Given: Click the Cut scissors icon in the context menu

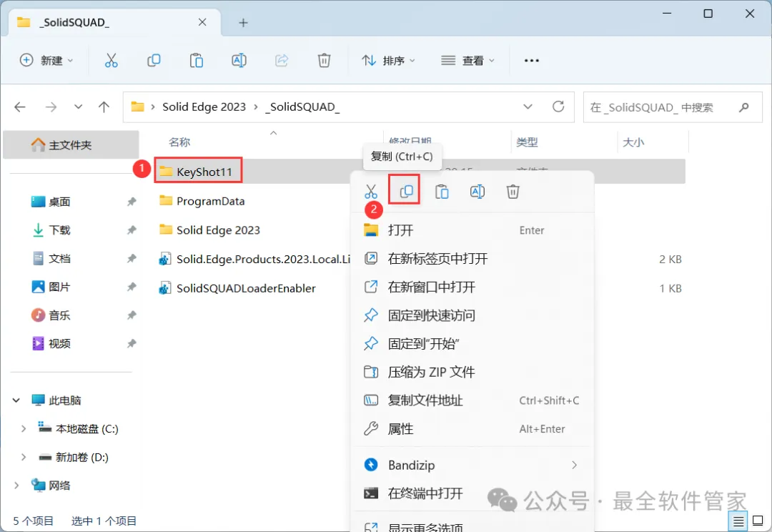Looking at the screenshot, I should [371, 191].
